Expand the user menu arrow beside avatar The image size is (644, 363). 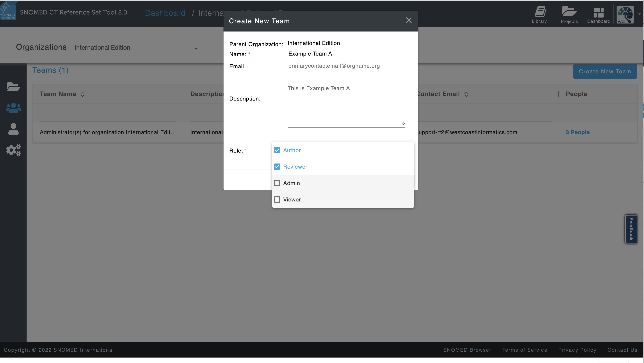pyautogui.click(x=639, y=14)
